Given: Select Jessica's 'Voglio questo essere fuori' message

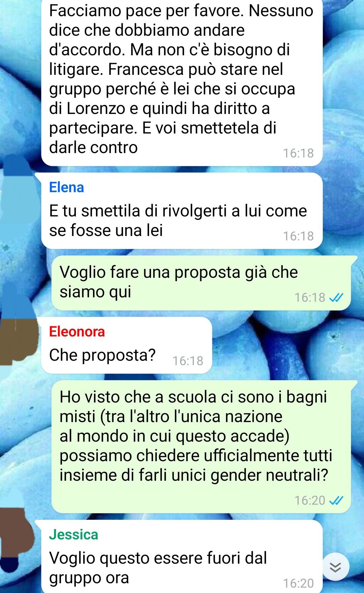Looking at the screenshot, I should [182, 556].
